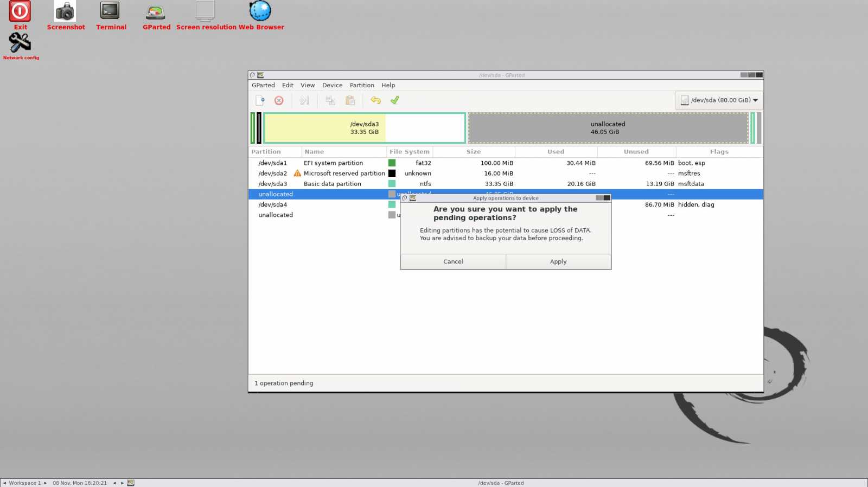
Task: Cancel the pending operations dialog
Action: (x=453, y=261)
